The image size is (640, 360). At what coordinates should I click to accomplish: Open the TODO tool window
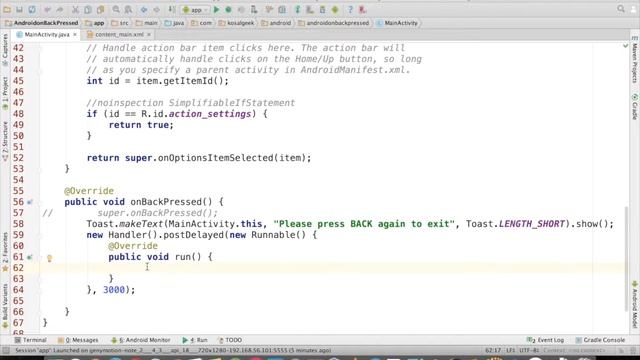click(230, 340)
